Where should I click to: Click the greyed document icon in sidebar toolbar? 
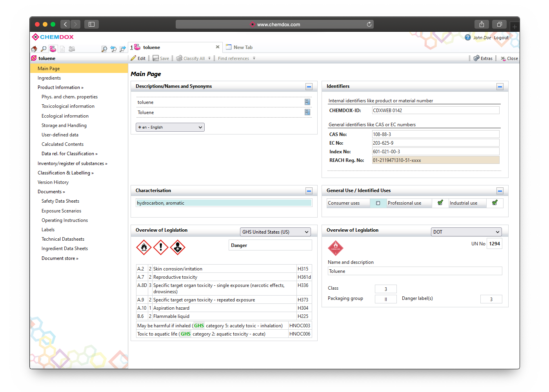pos(62,49)
